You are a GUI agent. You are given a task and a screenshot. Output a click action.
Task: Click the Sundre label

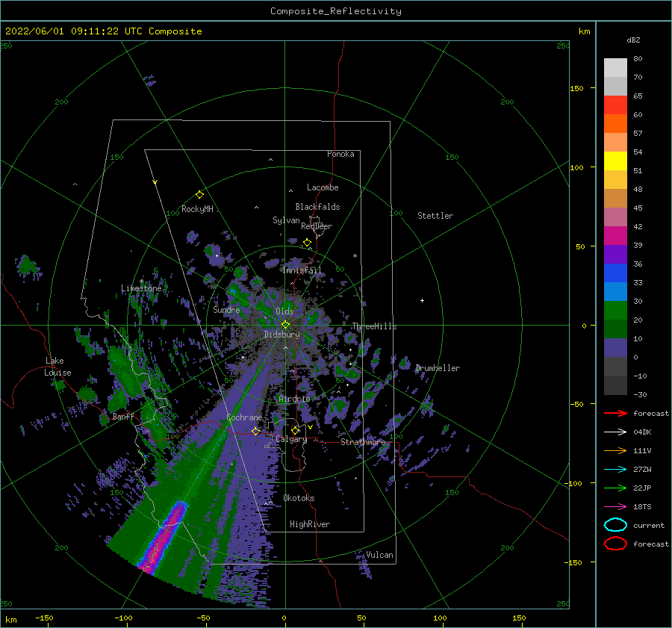click(x=226, y=310)
